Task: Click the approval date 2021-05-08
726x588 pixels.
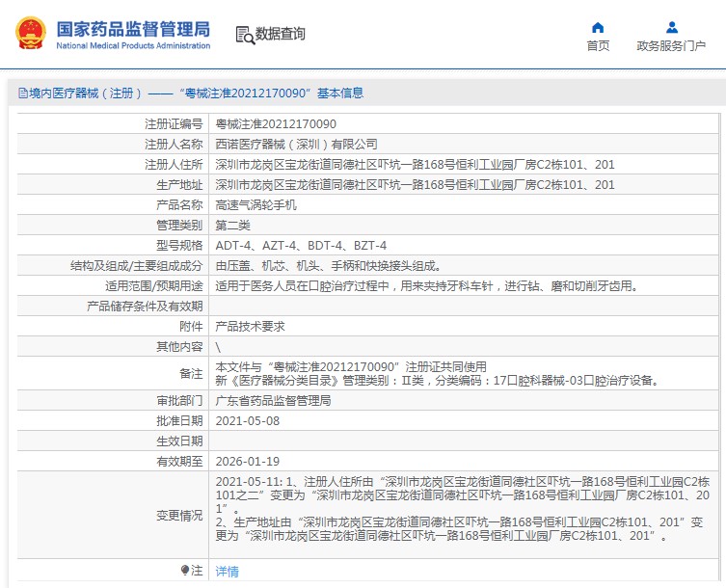Action: [x=247, y=421]
